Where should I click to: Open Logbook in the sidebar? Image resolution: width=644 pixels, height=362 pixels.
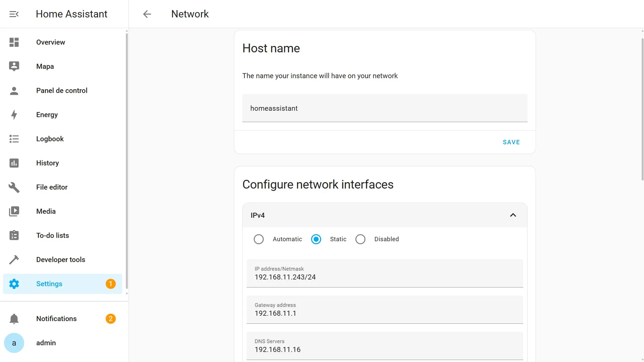click(62, 139)
